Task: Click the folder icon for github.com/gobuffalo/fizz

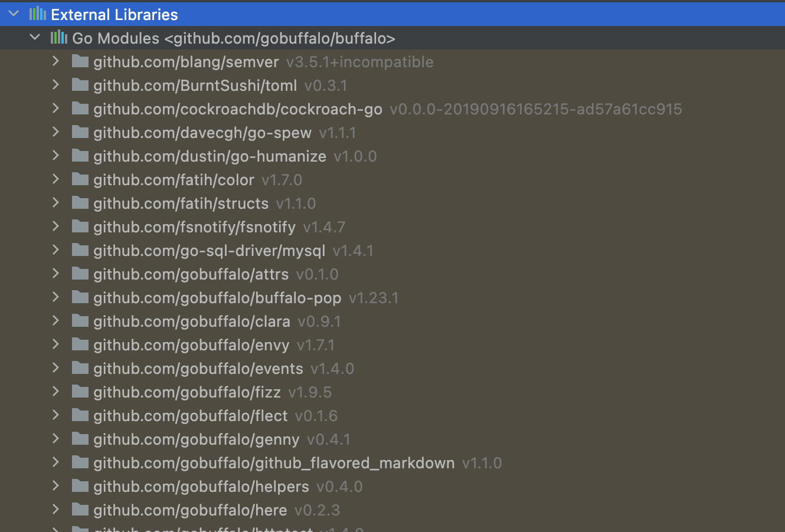Action: point(80,392)
